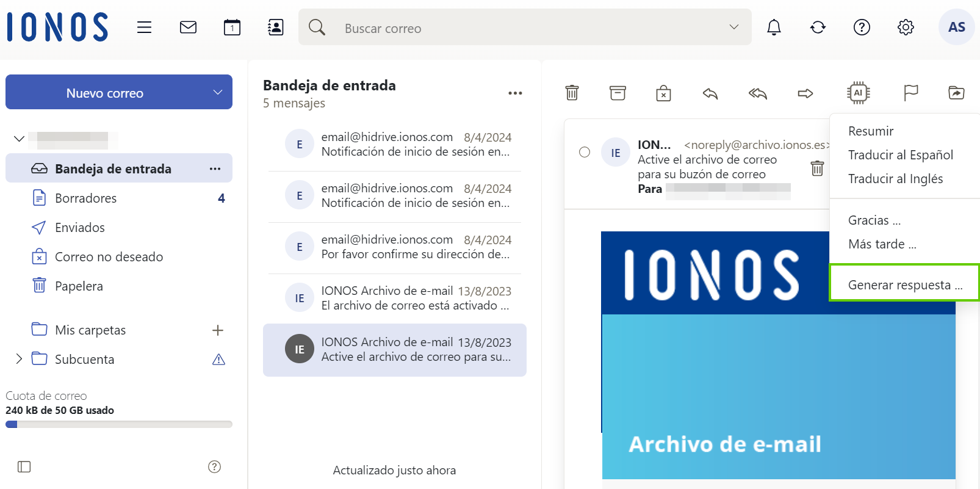
Task: Open the Nuevo correo dropdown arrow
Action: click(218, 92)
